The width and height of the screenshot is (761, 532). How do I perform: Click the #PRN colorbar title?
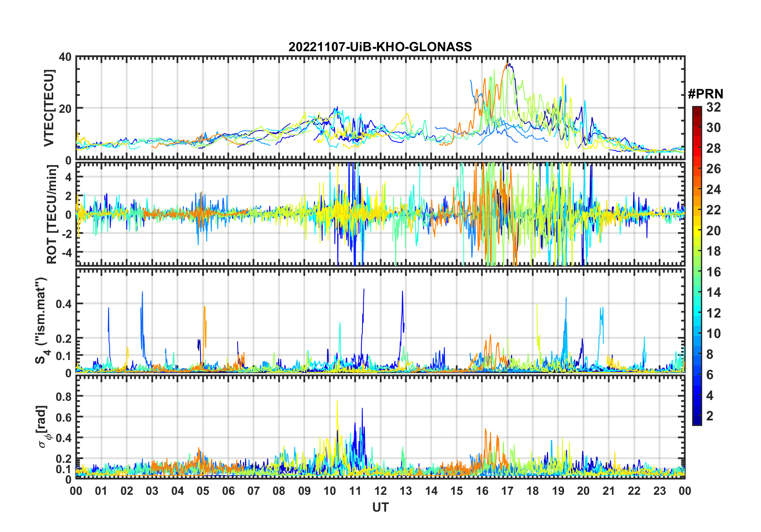pos(705,94)
